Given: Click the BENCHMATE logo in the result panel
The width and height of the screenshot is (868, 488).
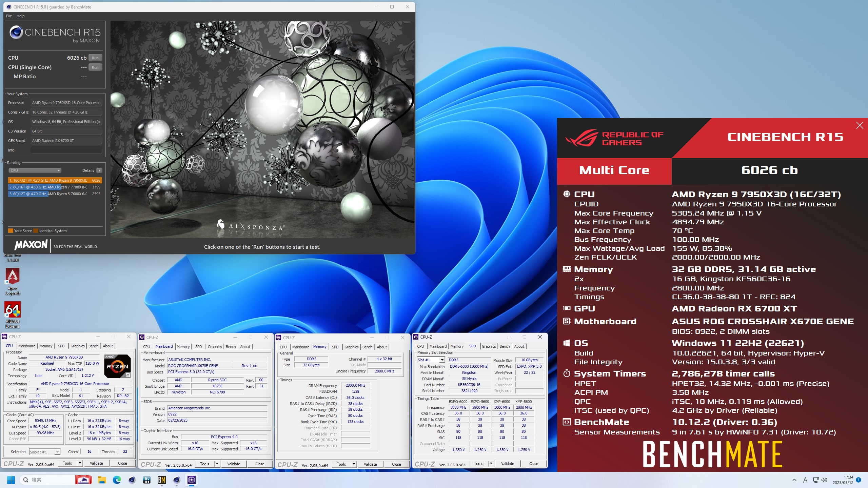Looking at the screenshot, I should (x=712, y=454).
